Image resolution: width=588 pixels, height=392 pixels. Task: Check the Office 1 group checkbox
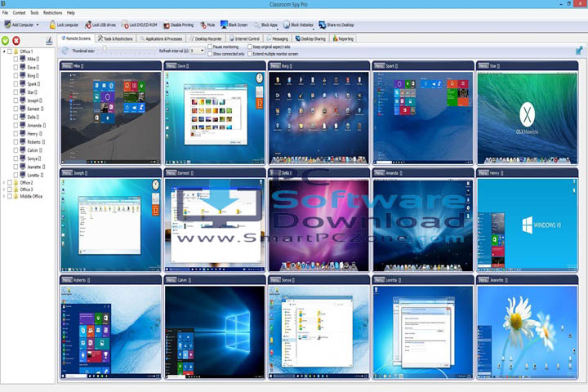(x=10, y=51)
